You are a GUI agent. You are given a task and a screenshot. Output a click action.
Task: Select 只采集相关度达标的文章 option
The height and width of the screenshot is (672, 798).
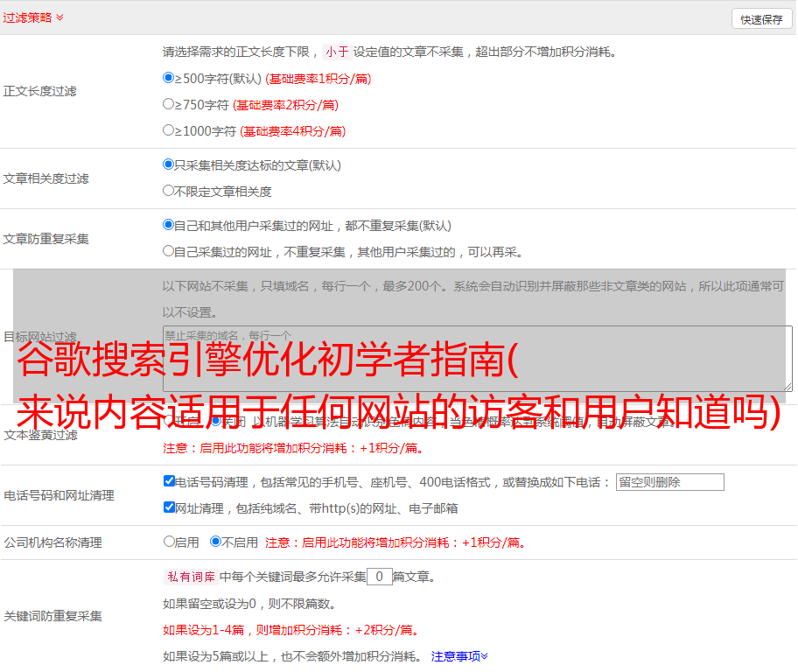[169, 164]
